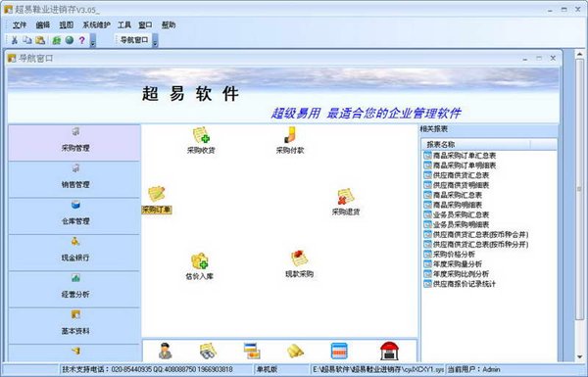Viewport: 588px width, 377px height.
Task: Expand the options arrow beside 导航窗口 button
Action: point(155,40)
